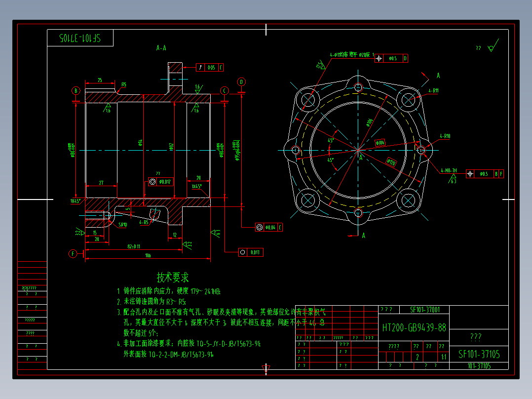Click the '4-M8-7H' thread annotation

(449, 170)
